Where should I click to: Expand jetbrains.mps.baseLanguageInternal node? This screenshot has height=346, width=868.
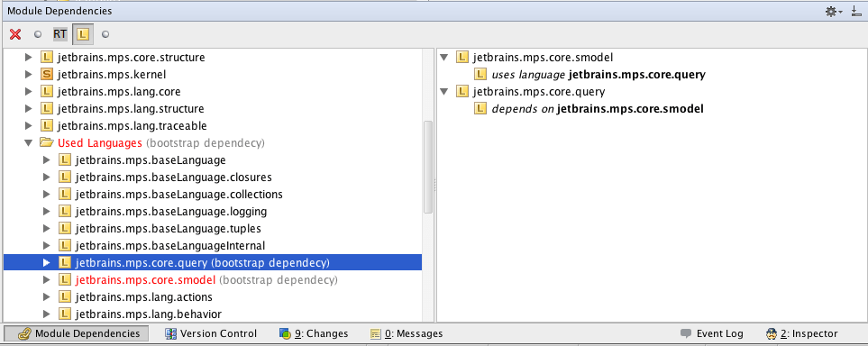coord(47,245)
